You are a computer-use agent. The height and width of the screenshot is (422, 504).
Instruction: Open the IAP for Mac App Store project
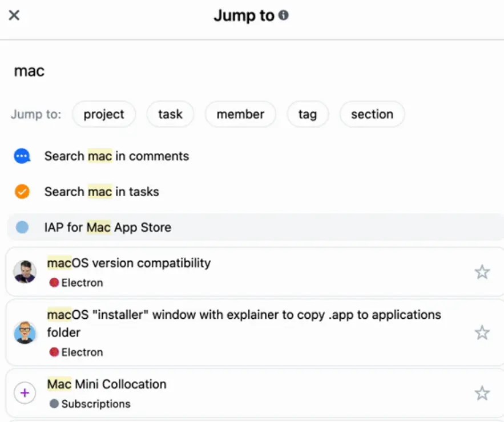[128, 226]
